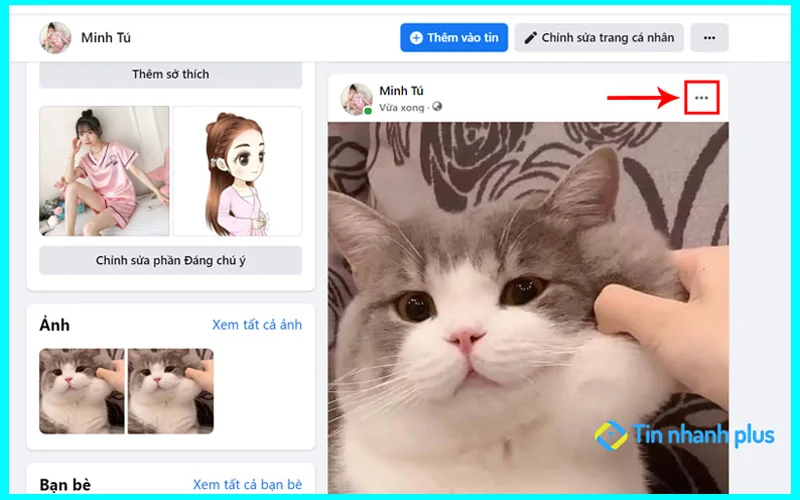800x500 pixels.
Task: Open first cat photo in Ảnh section
Action: coord(82,391)
